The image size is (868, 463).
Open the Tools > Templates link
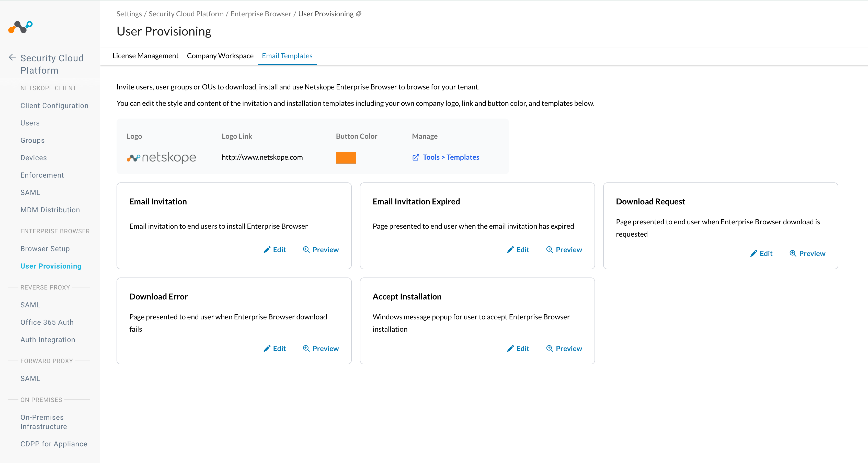coord(451,157)
